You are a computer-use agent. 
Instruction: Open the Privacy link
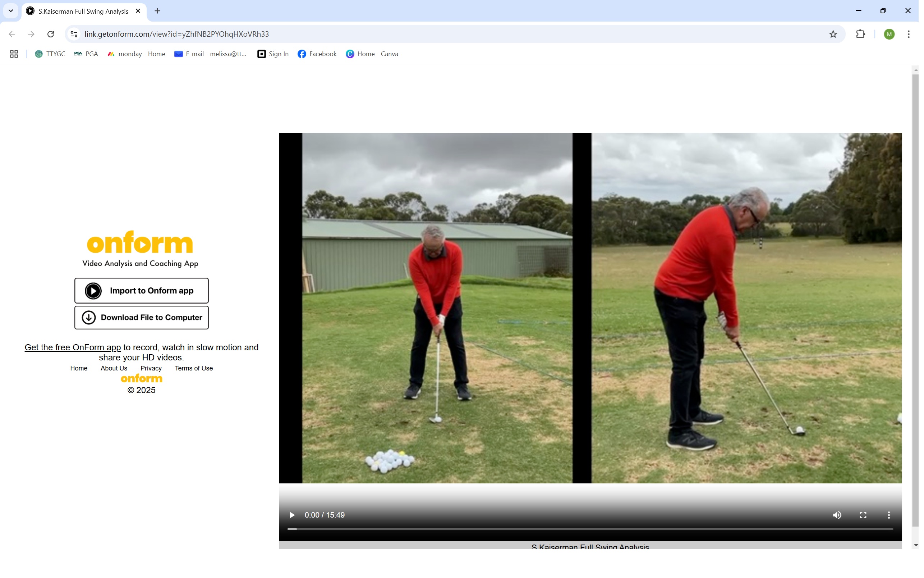coord(151,368)
